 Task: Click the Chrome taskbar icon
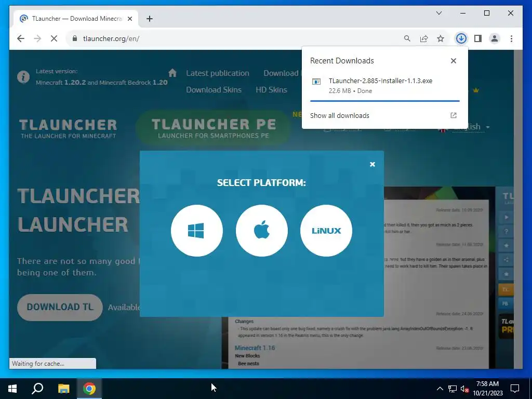point(89,389)
